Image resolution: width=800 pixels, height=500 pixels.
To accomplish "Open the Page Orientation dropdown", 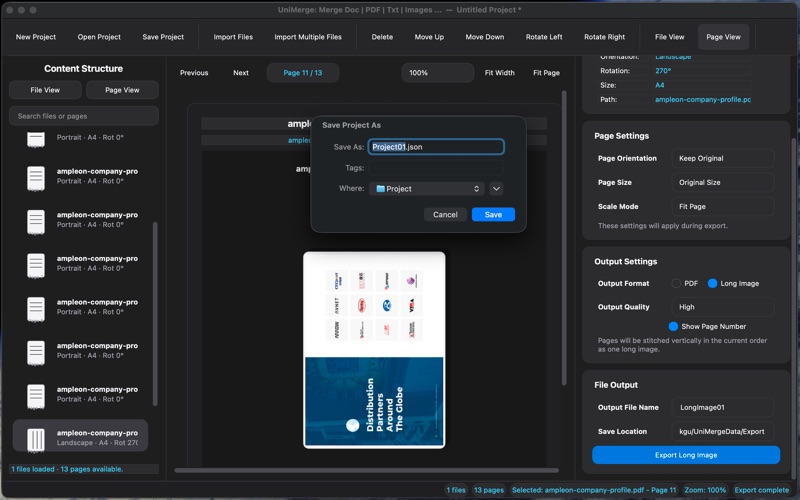I will pyautogui.click(x=722, y=158).
